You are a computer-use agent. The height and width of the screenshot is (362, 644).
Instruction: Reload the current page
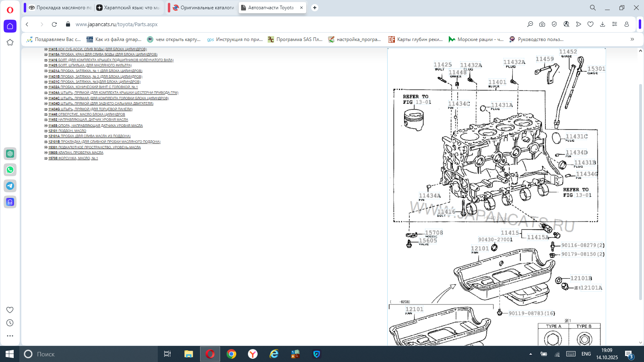point(54,24)
